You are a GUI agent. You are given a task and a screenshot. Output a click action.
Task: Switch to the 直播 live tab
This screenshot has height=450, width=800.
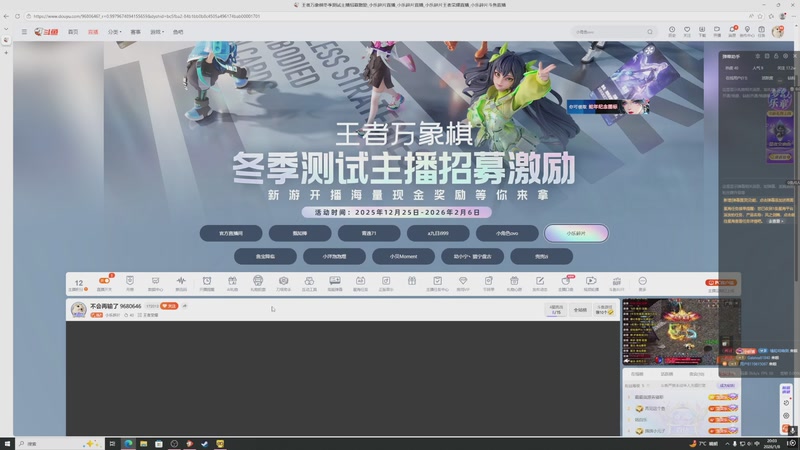tap(93, 32)
